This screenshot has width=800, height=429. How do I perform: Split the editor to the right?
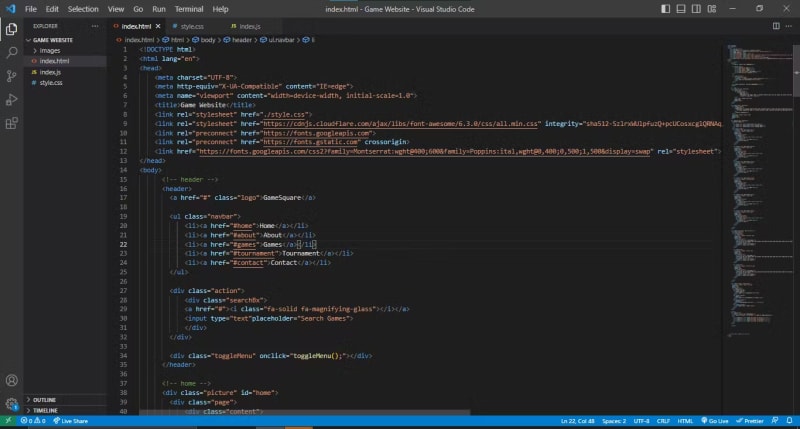point(776,26)
